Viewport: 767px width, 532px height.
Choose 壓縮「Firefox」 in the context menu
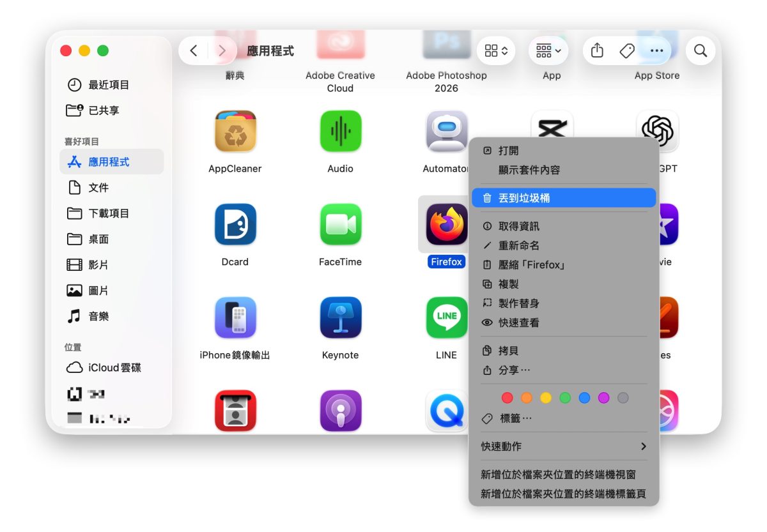point(564,265)
